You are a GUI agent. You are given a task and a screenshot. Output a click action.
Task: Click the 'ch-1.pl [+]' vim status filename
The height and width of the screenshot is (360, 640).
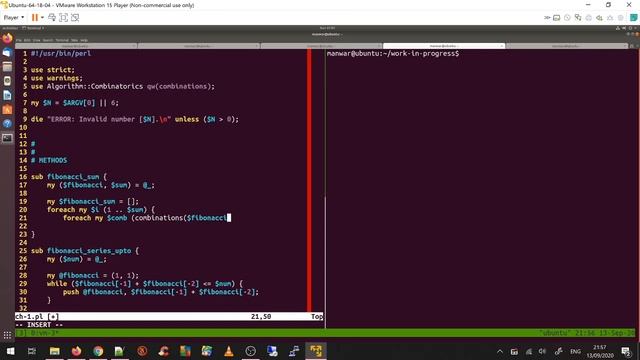(37, 316)
